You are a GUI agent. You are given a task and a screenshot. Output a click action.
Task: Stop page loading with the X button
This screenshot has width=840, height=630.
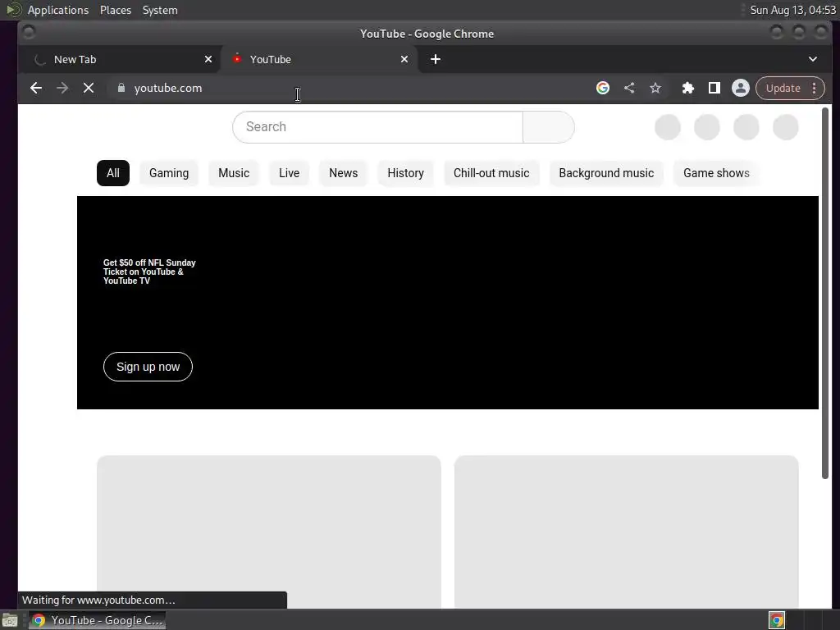(89, 88)
